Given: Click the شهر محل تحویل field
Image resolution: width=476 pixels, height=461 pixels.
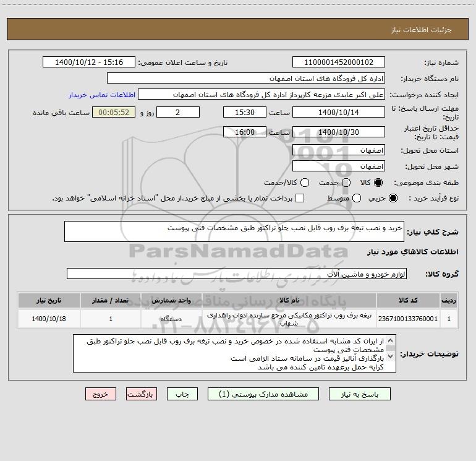Looking at the screenshot, I should click(x=339, y=166).
